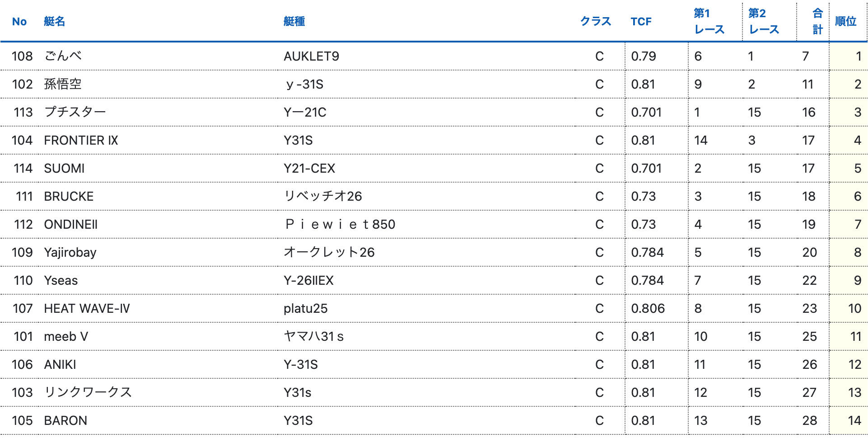Click the 第1レース column header
Image resolution: width=868 pixels, height=438 pixels.
coord(709,21)
